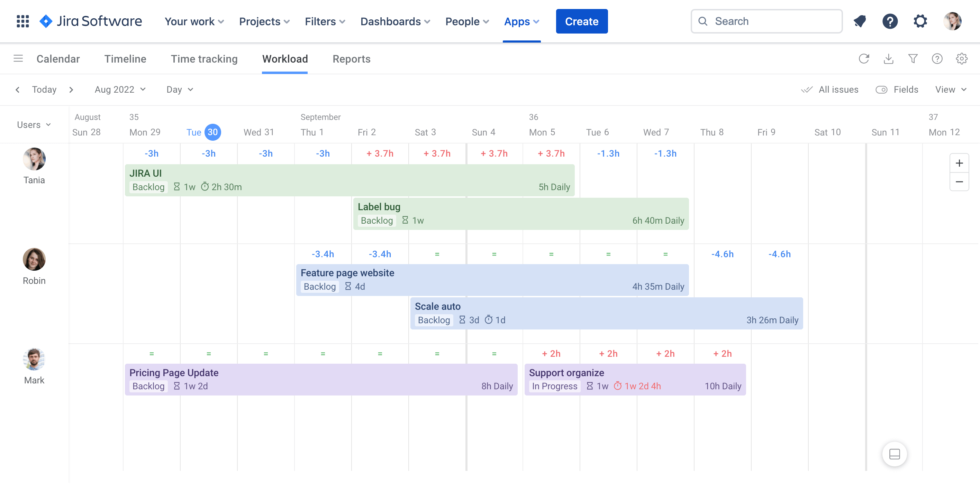The height and width of the screenshot is (484, 980).
Task: Open the Jira help question mark icon
Action: pos(890,21)
